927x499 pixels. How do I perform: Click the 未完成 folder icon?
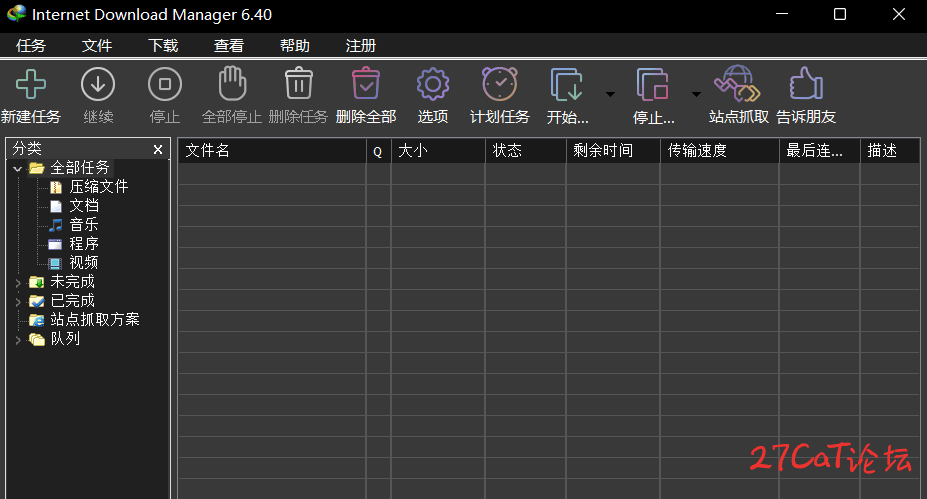pyautogui.click(x=37, y=282)
